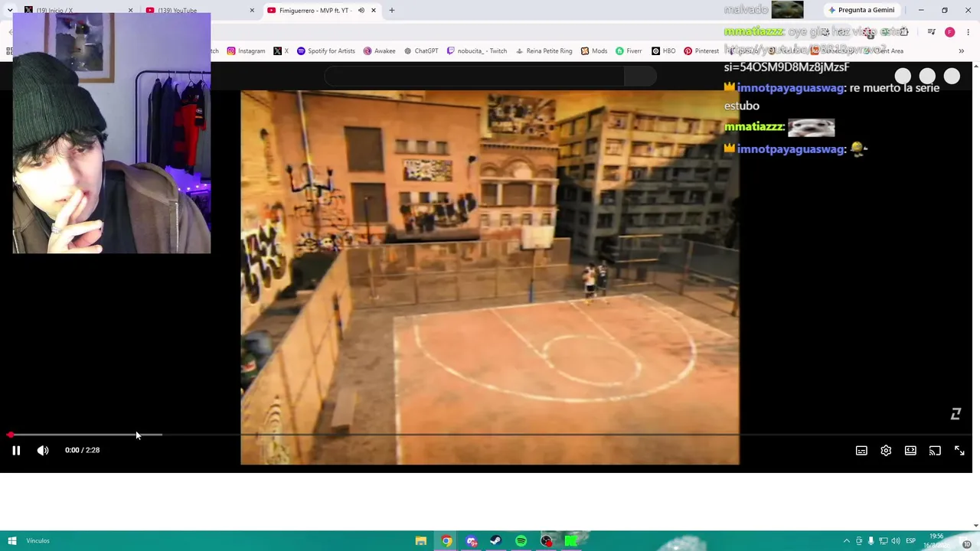Click the red playhead scrubber at video start
The height and width of the screenshot is (551, 980).
click(10, 435)
